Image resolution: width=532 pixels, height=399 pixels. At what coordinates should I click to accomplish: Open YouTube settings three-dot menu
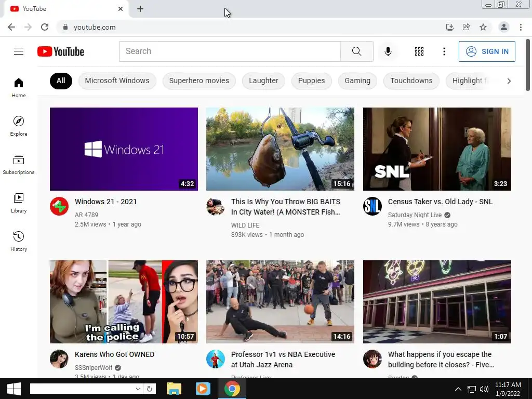444,51
